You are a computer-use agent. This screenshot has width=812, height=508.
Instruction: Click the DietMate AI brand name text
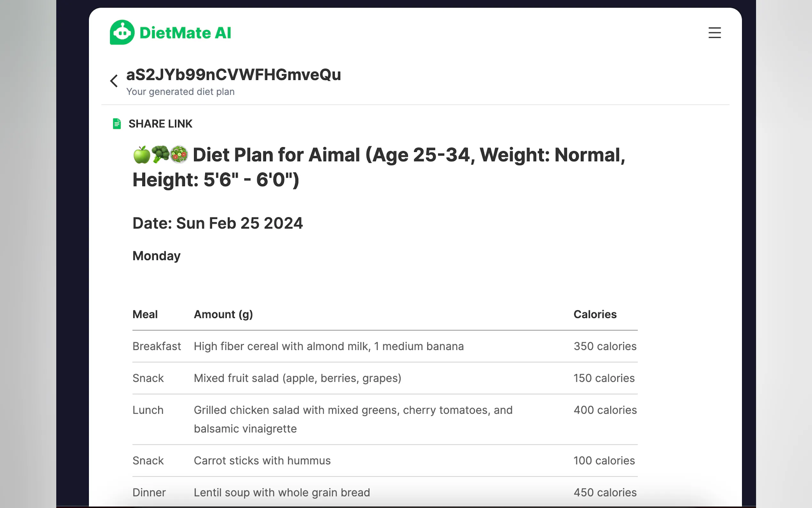tap(185, 33)
